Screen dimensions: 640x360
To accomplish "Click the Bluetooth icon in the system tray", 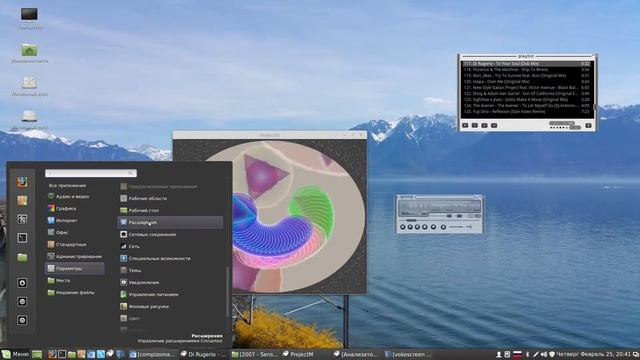I will [527, 354].
